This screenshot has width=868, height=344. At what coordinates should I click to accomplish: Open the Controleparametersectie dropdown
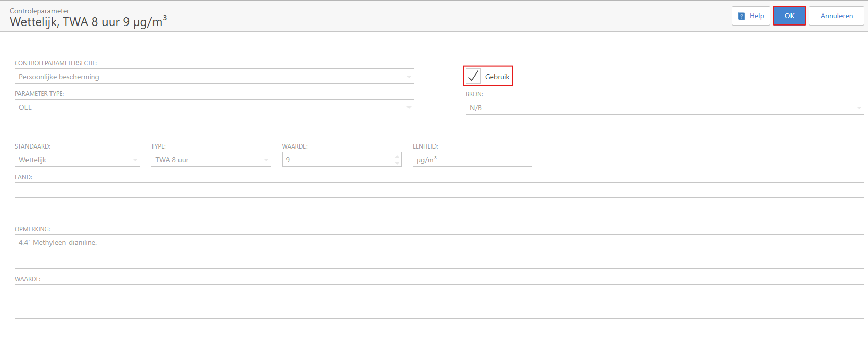click(x=209, y=77)
